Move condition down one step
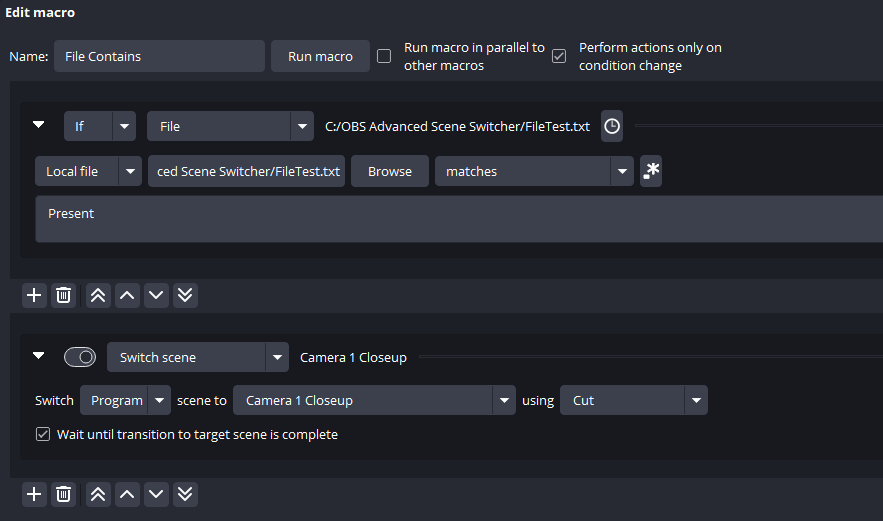The image size is (883, 521). 156,295
